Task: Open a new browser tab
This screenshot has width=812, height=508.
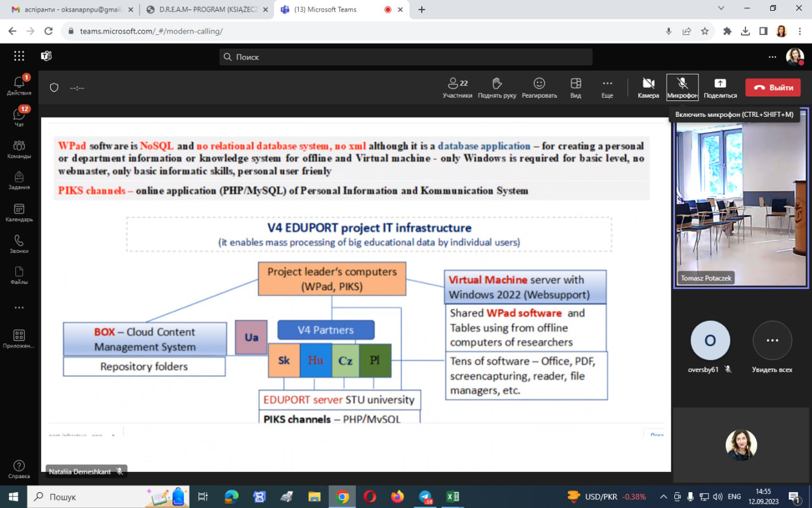Action: click(422, 10)
